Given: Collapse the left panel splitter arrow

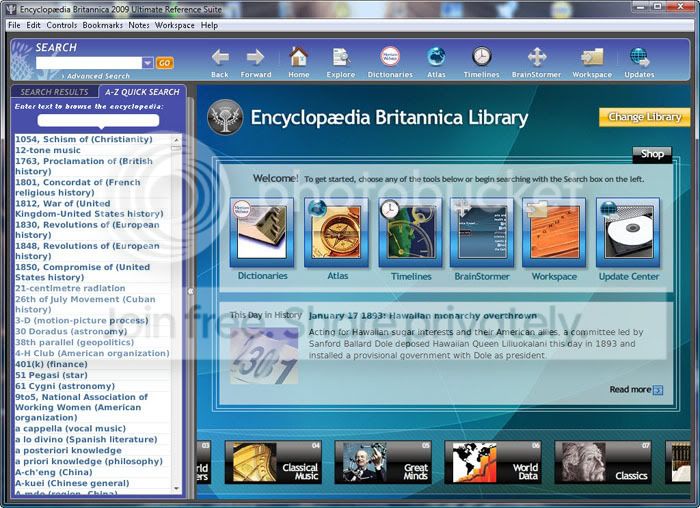Looking at the screenshot, I should click(191, 291).
